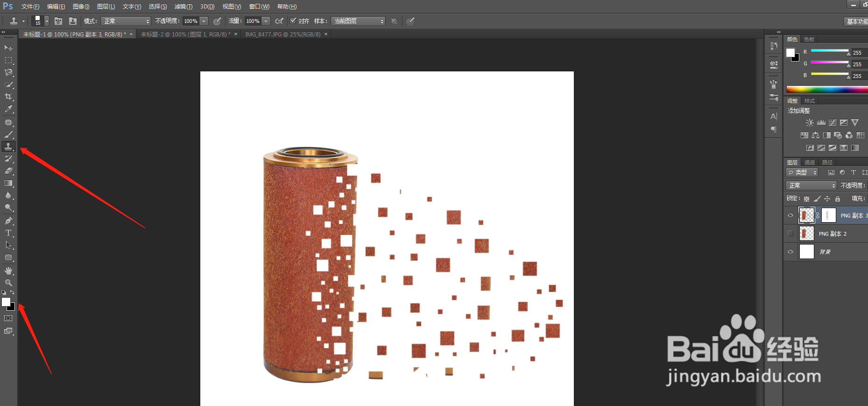
Task: Open the 不透明度 opacity slider arrow
Action: (204, 21)
